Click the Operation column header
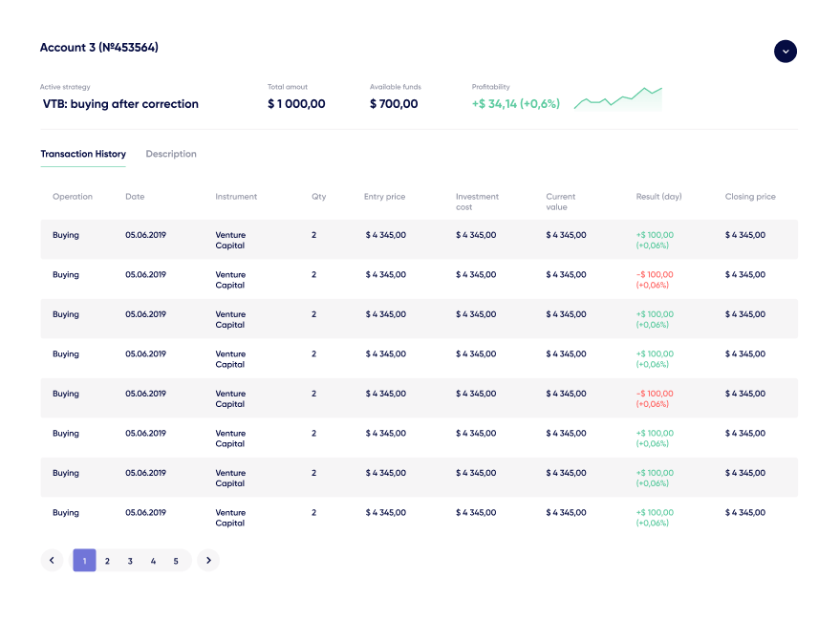 pos(73,197)
